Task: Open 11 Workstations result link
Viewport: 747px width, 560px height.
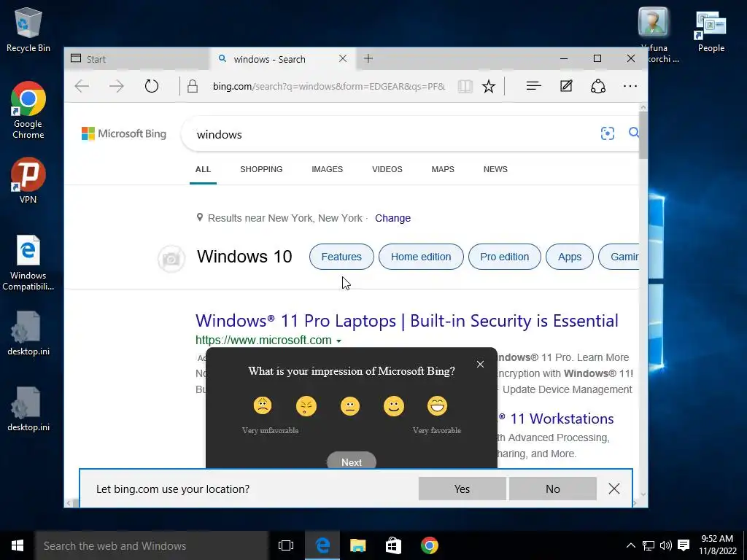Action: 557,419
